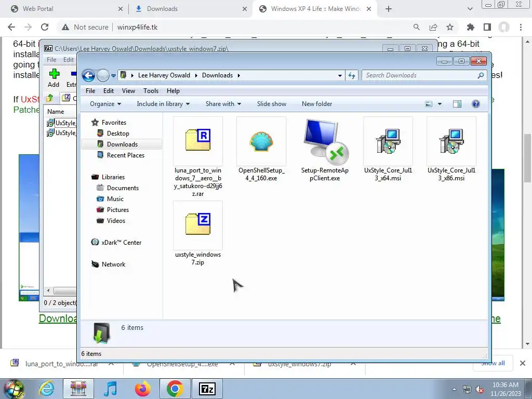Image resolution: width=532 pixels, height=399 pixels.
Task: Click the muted volume tray icon
Action: (x=480, y=390)
